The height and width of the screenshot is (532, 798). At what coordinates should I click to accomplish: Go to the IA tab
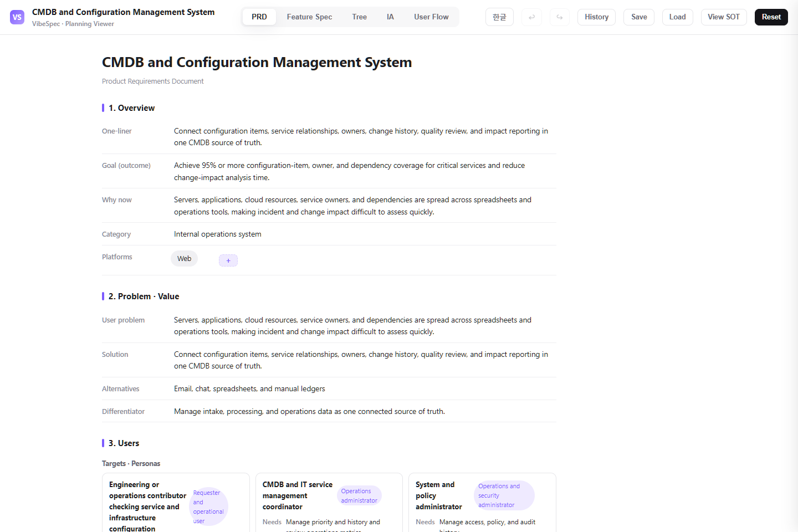tap(390, 17)
